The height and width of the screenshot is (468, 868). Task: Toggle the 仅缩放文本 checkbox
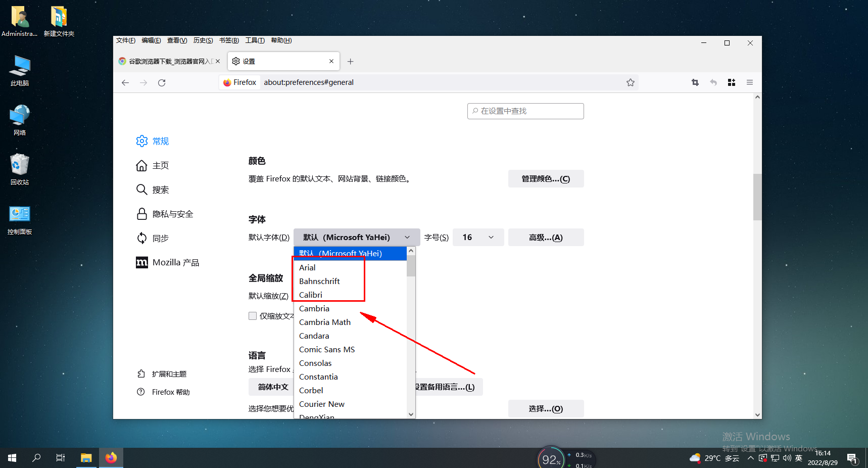253,316
